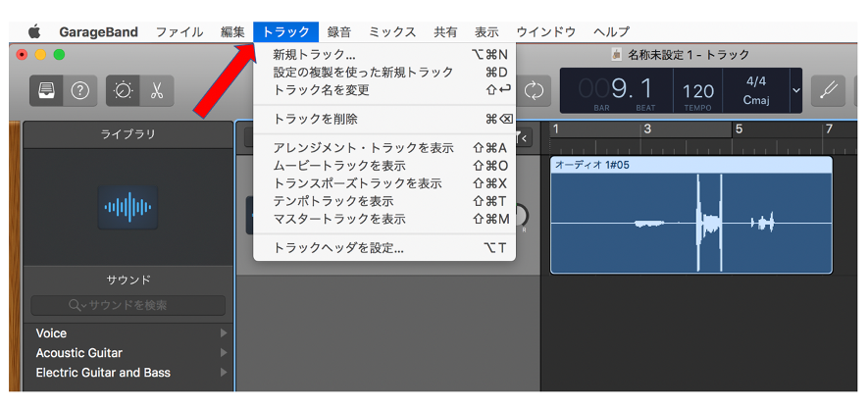Screen dimensions: 868x408
Task: Click bar 3 on the timeline ruler
Action: 647,130
